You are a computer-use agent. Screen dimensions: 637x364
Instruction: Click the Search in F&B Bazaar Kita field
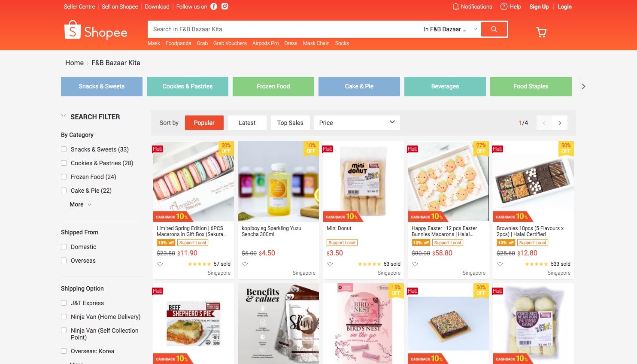point(282,29)
